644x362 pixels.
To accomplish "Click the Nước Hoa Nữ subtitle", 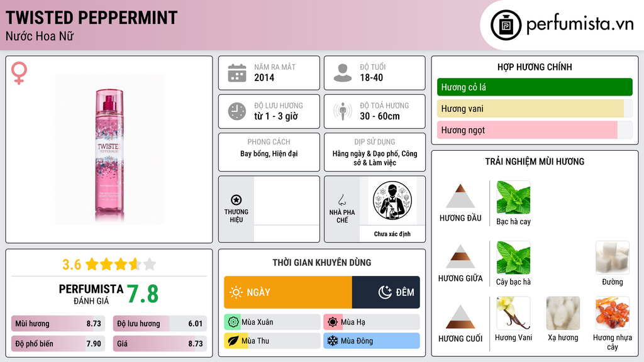I will (x=40, y=36).
